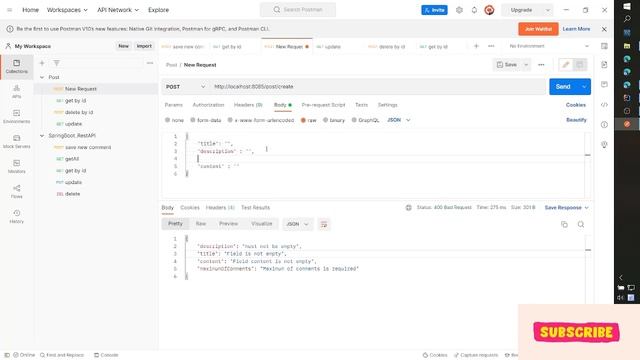Switch to the Pre-request Script tab
Viewport: 640px width, 360px height.
[323, 105]
